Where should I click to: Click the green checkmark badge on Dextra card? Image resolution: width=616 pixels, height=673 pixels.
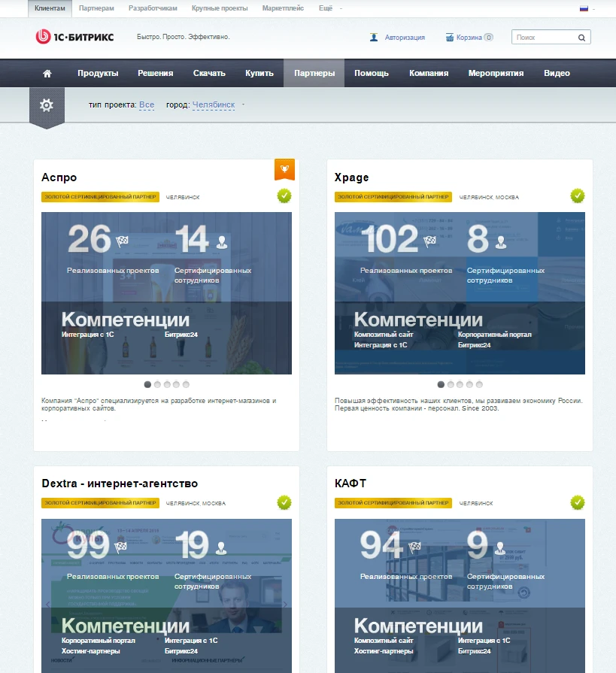click(284, 502)
